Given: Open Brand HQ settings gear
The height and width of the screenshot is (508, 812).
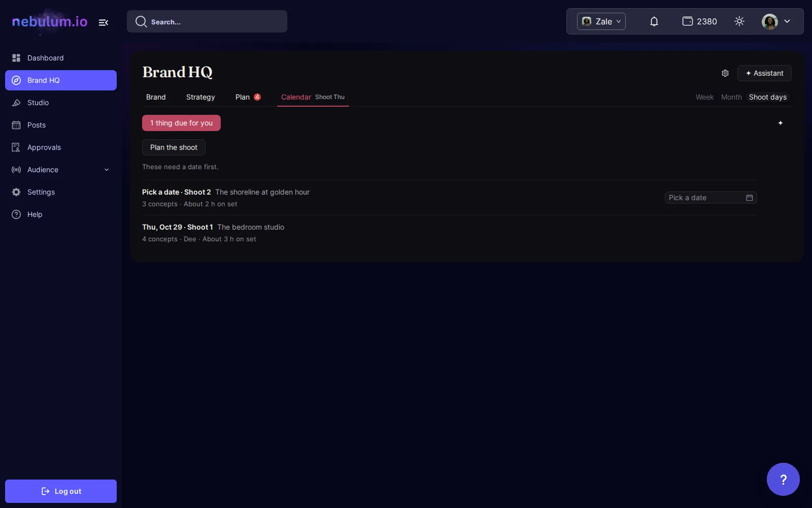Looking at the screenshot, I should (725, 73).
